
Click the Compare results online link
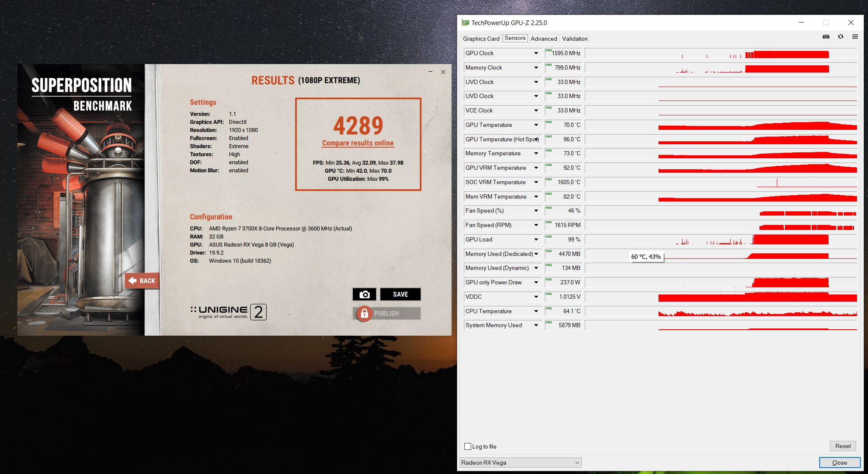(x=358, y=143)
